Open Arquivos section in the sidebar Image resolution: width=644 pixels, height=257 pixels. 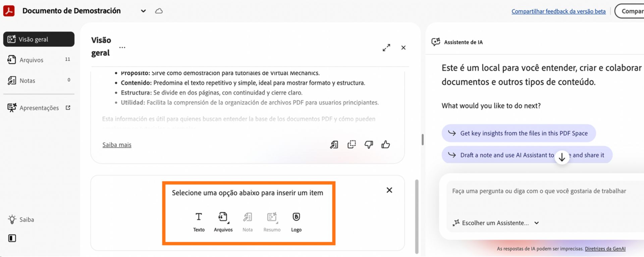pos(39,60)
